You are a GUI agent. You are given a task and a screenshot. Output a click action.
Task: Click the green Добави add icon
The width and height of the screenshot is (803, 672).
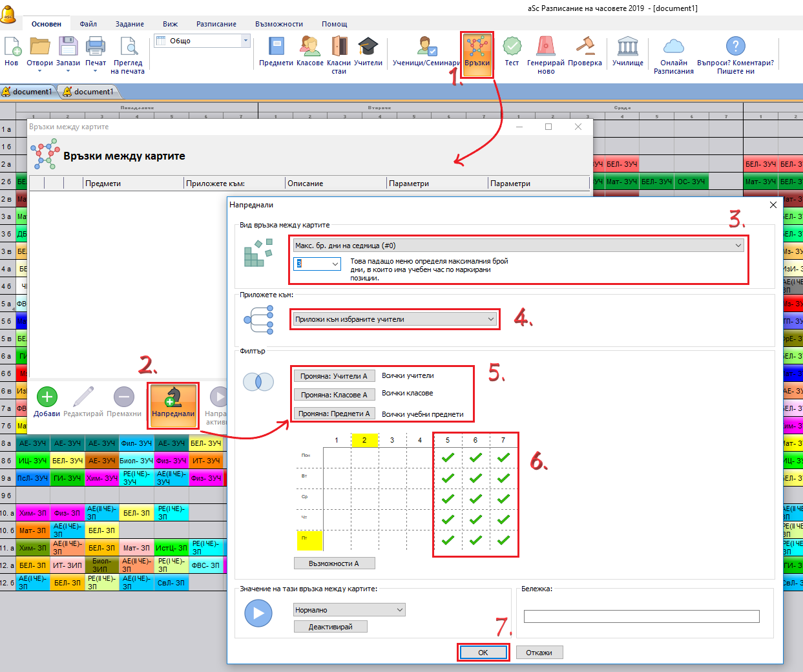click(47, 397)
